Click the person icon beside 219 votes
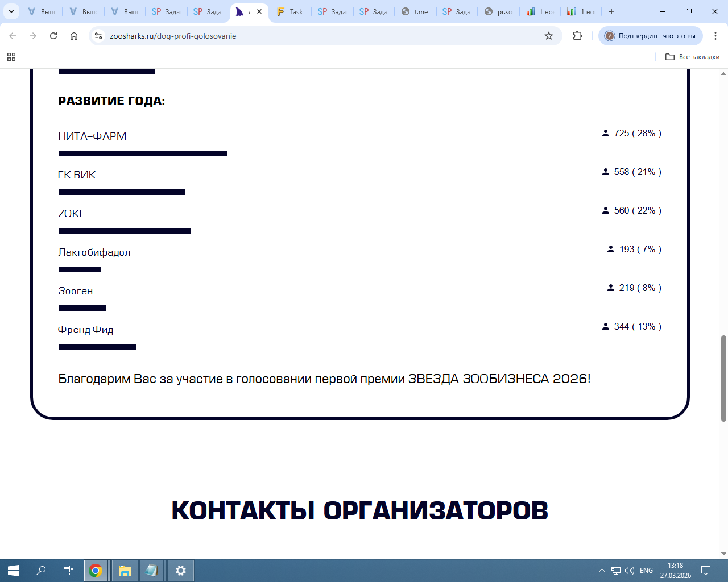 (x=611, y=288)
